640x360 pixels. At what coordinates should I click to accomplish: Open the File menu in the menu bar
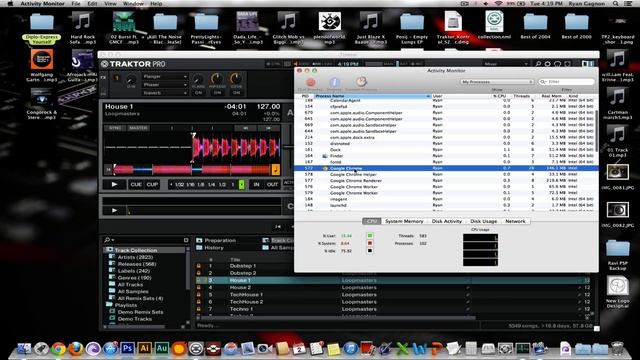[76, 3]
